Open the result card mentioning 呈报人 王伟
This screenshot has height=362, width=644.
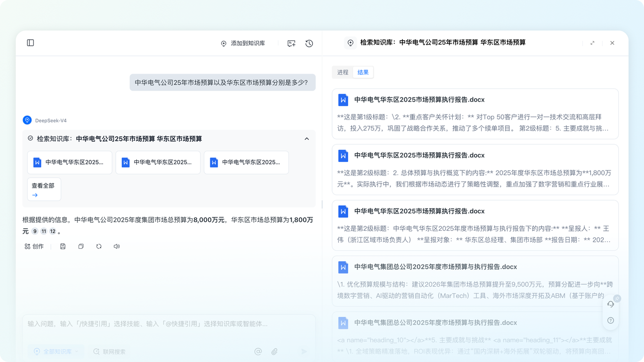click(475, 225)
